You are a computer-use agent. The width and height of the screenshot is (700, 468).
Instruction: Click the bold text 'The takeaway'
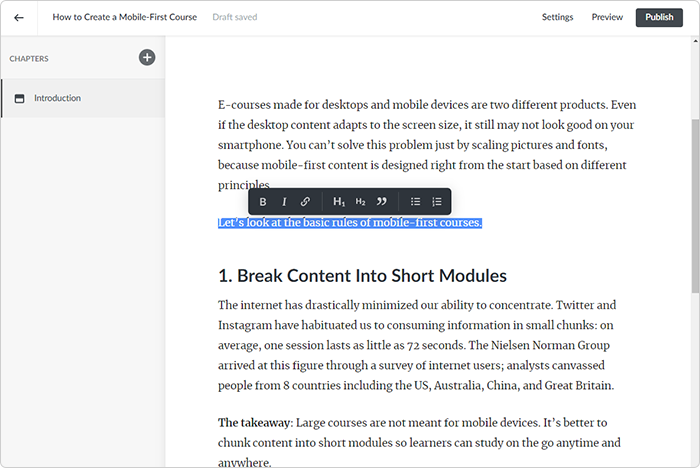point(254,422)
